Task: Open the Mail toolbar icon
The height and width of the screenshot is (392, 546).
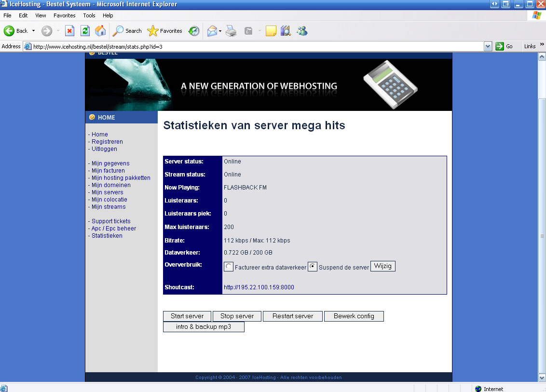Action: (212, 31)
